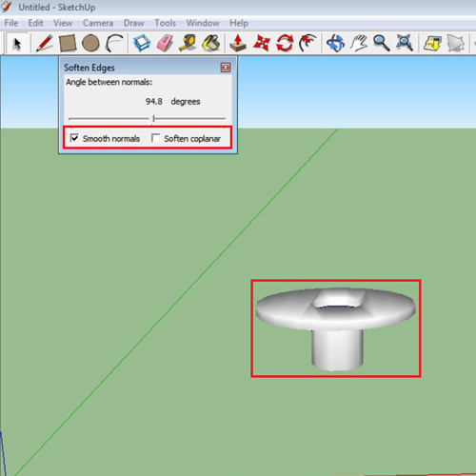476x476 pixels.
Task: Choose the Zoom magnifier tool
Action: tap(382, 43)
